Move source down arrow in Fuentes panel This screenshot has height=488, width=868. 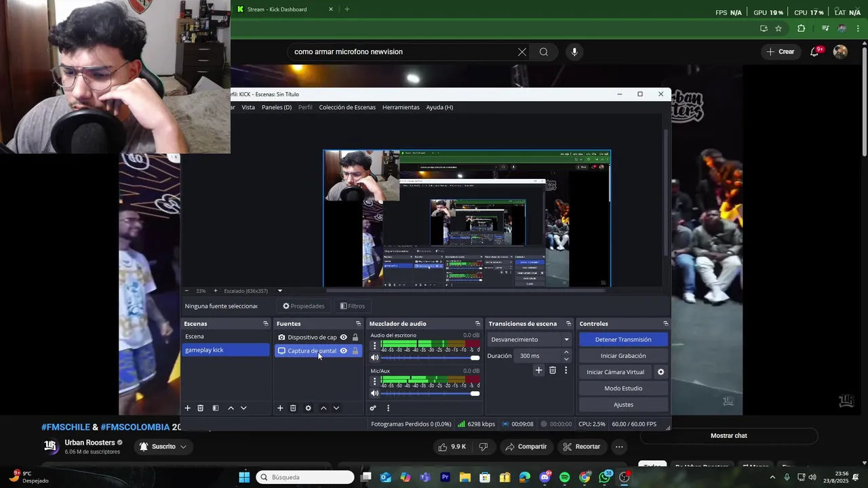pos(336,408)
